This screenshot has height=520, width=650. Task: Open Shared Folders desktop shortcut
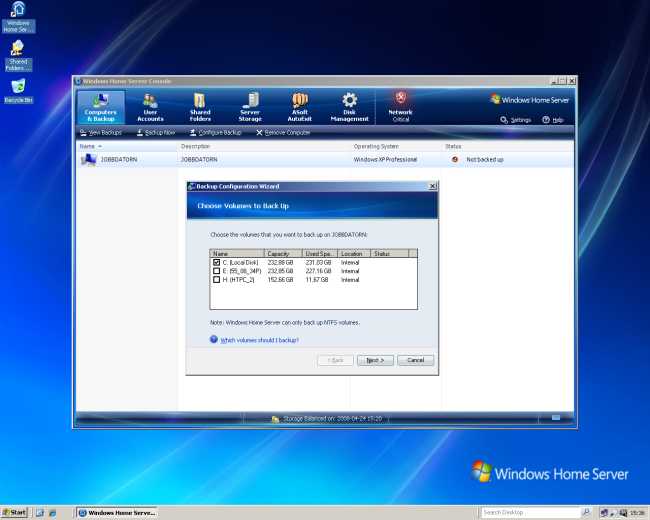point(18,56)
